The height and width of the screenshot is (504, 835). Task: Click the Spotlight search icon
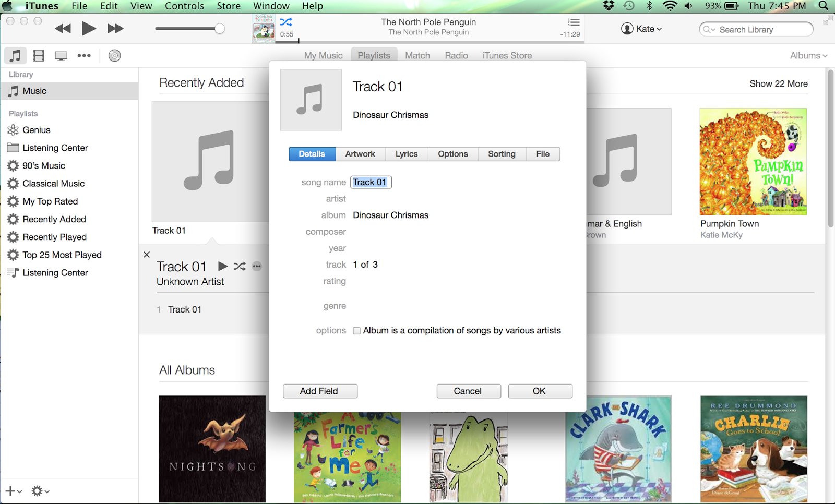point(824,6)
